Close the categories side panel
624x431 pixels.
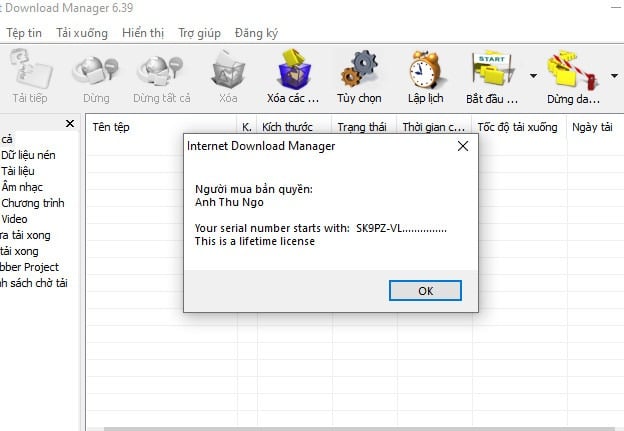coord(70,123)
